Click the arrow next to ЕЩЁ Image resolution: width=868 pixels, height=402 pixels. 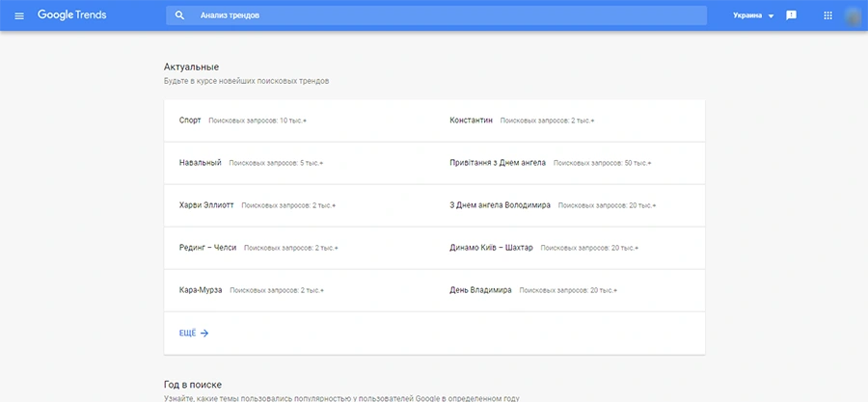(x=204, y=333)
